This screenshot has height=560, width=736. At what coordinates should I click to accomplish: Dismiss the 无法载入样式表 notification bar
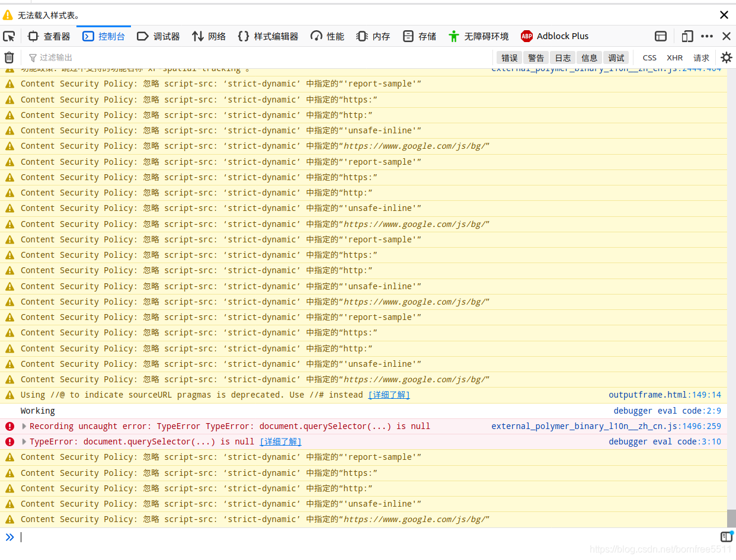tap(724, 15)
